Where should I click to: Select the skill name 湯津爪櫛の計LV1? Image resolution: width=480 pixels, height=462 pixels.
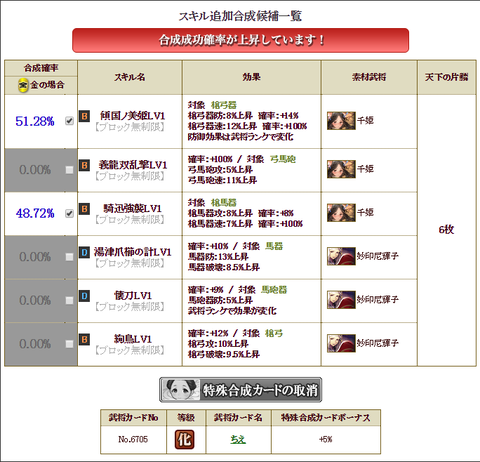point(132,252)
